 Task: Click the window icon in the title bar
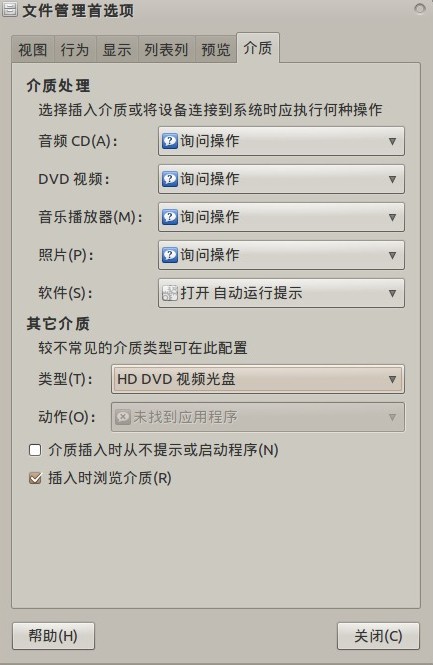(10, 9)
